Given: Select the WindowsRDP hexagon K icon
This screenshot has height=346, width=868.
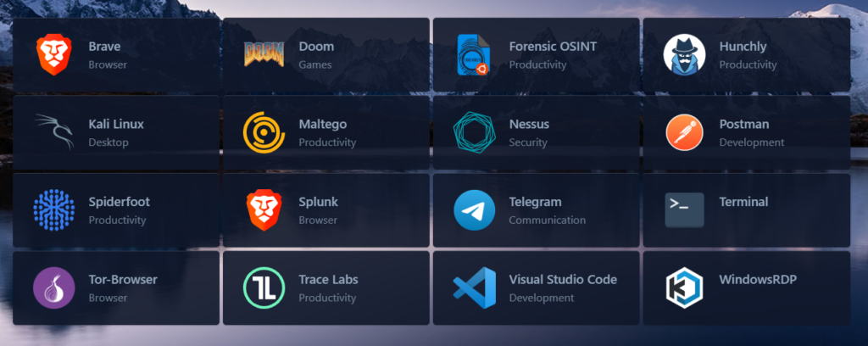Looking at the screenshot, I should pos(684,287).
